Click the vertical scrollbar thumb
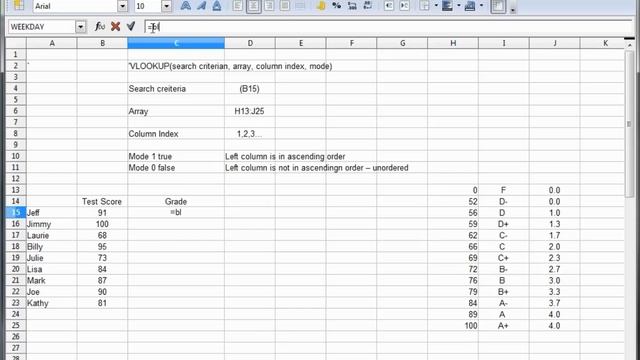This screenshot has height=360, width=640. (629, 124)
